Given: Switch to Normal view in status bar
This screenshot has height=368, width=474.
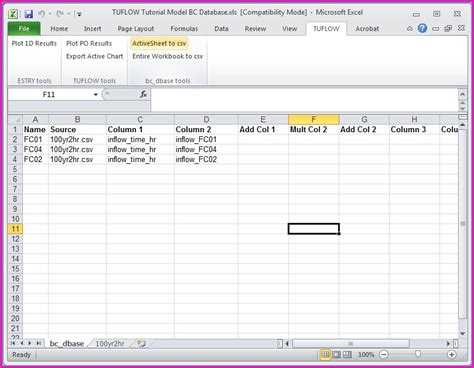Looking at the screenshot, I should [325, 355].
